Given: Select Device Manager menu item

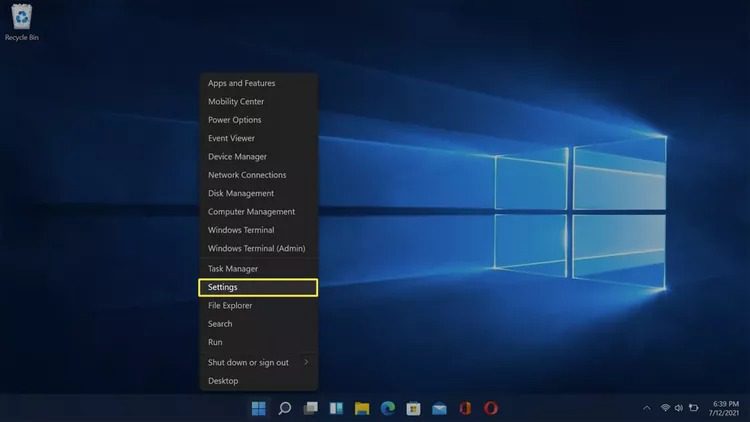Looking at the screenshot, I should pyautogui.click(x=259, y=156).
